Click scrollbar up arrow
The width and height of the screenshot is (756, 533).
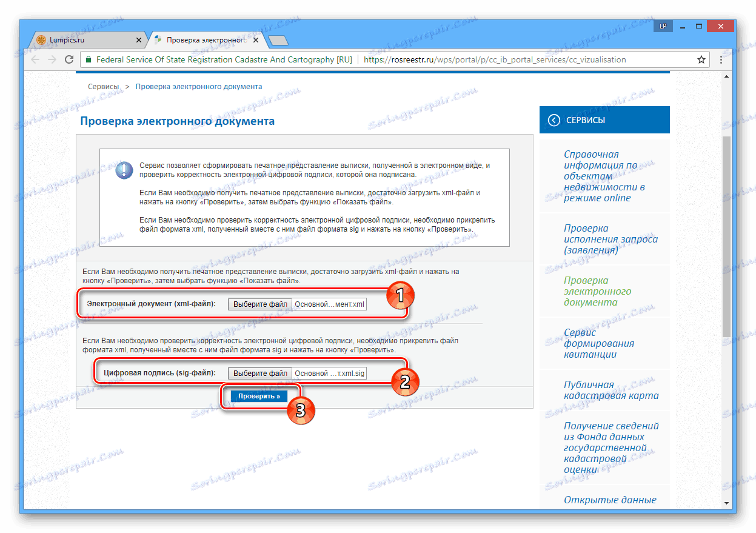[726, 75]
